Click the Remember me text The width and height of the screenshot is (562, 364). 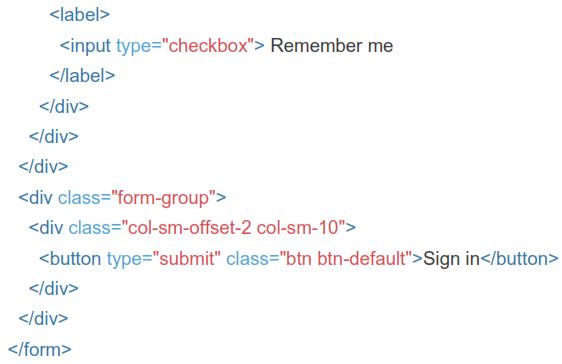click(332, 46)
